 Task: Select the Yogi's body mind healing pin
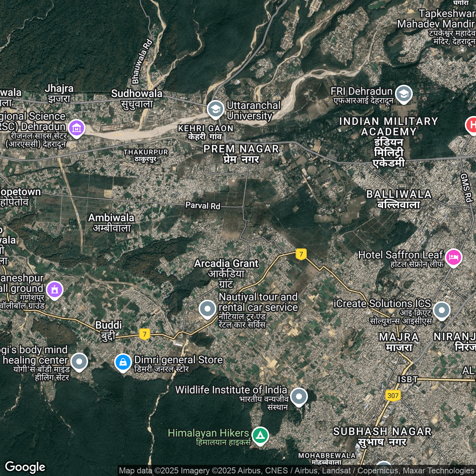point(79,361)
